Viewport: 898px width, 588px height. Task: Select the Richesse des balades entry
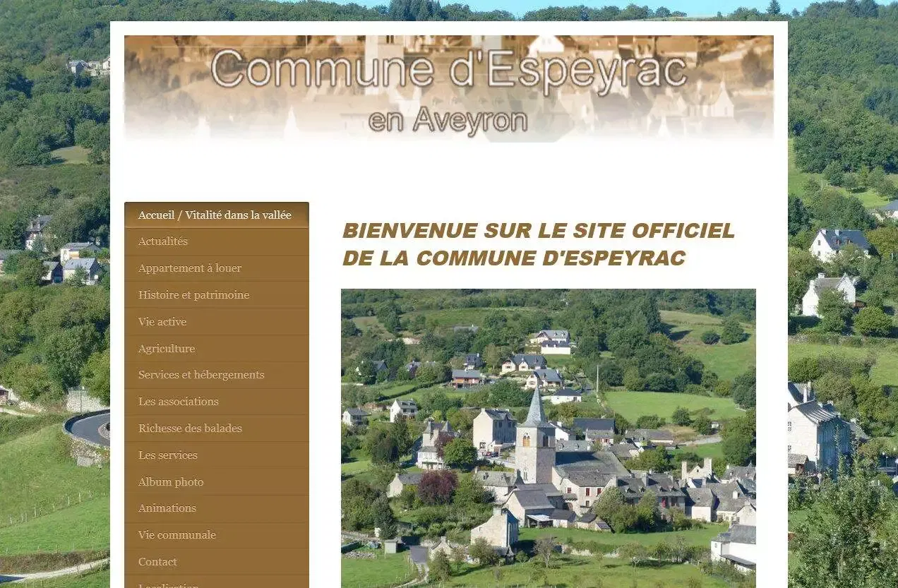(x=190, y=428)
